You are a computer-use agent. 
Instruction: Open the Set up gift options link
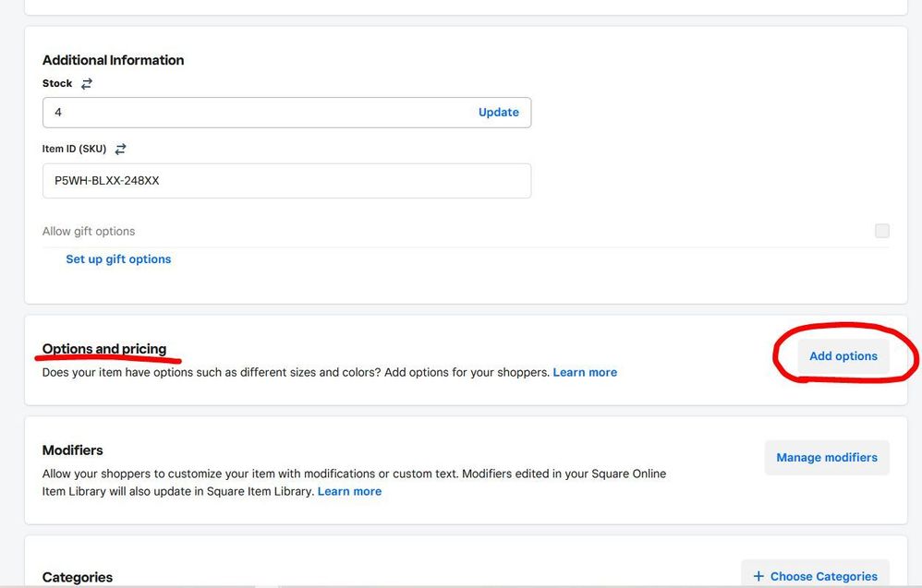(x=118, y=259)
